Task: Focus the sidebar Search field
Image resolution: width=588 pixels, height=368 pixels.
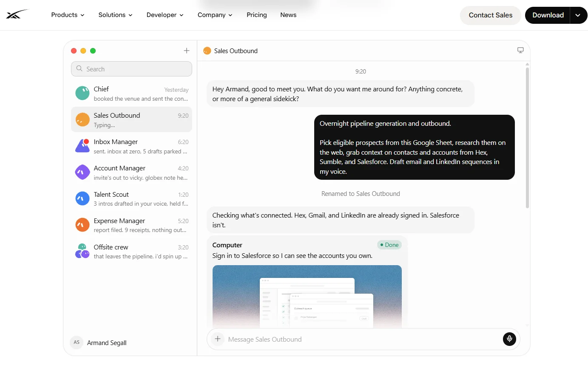Action: [x=131, y=69]
